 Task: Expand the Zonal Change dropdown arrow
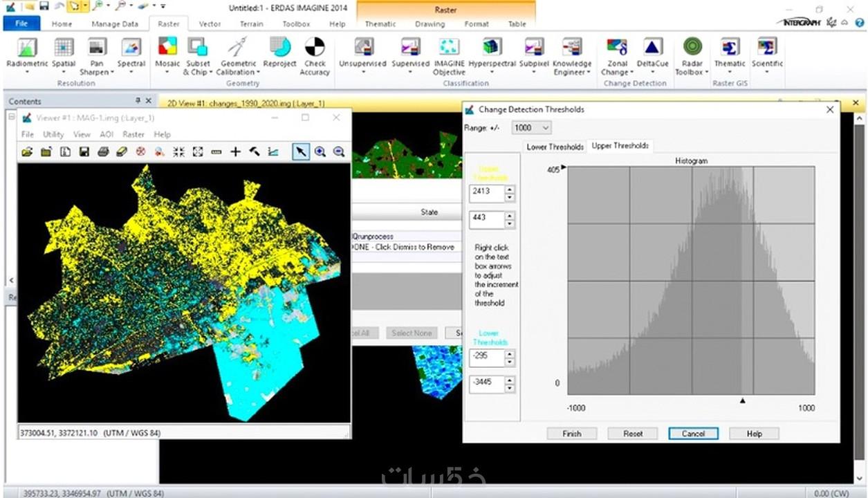pos(632,73)
